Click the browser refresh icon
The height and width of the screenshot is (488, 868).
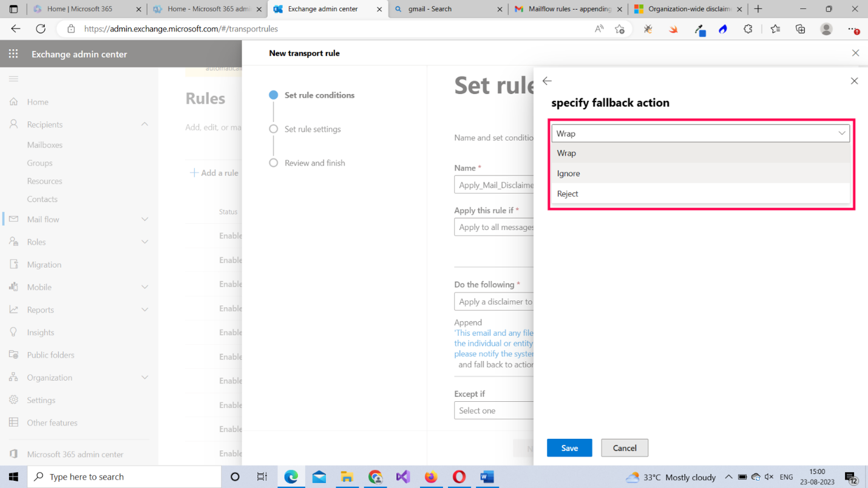41,29
